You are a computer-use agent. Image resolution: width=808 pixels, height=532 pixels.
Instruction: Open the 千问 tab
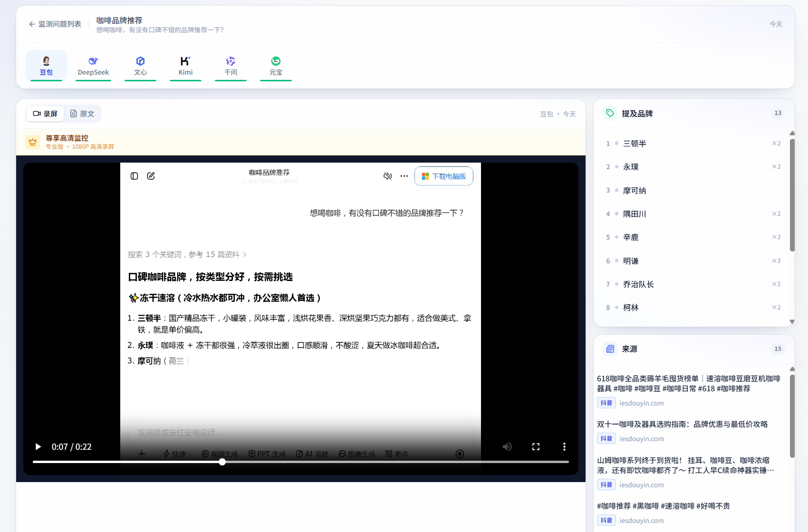231,66
